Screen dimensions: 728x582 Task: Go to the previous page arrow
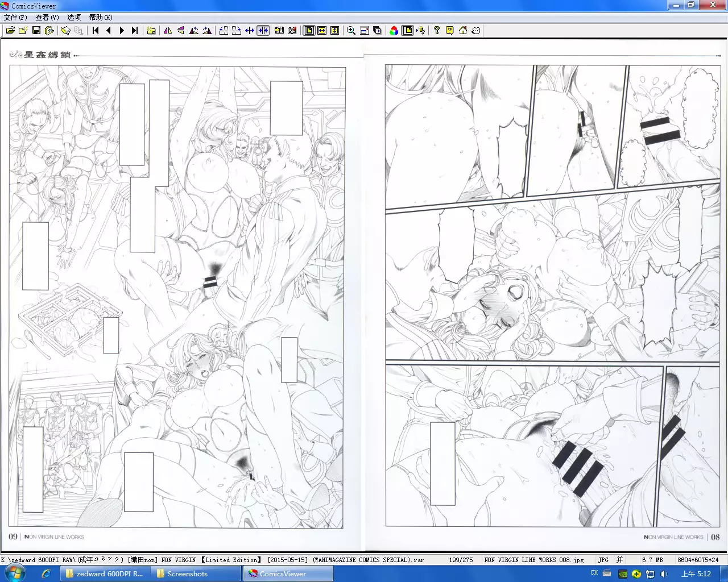click(x=109, y=31)
